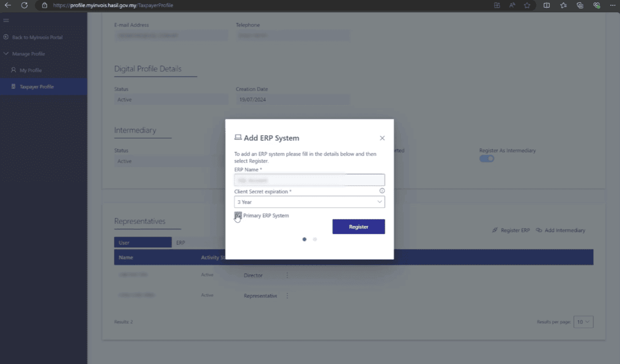This screenshot has height=364, width=620.
Task: Select Digital Profile Status field Active
Action: (x=171, y=100)
